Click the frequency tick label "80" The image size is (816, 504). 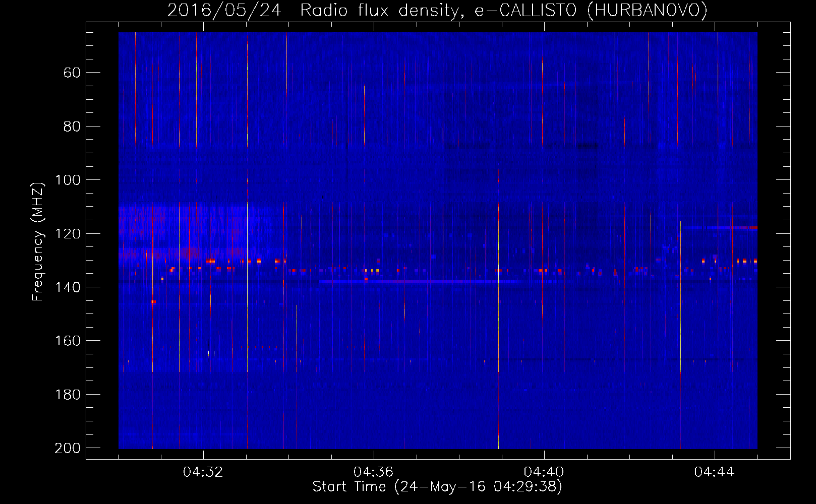click(x=72, y=127)
